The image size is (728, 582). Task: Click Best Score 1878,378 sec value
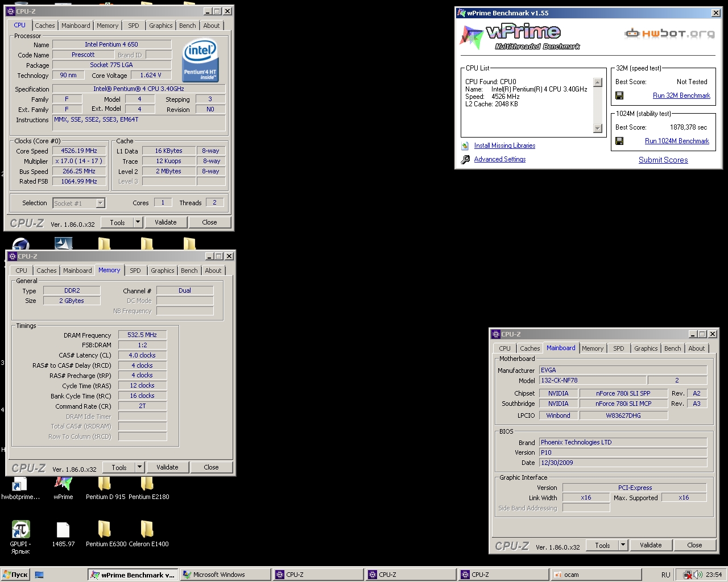pos(688,127)
